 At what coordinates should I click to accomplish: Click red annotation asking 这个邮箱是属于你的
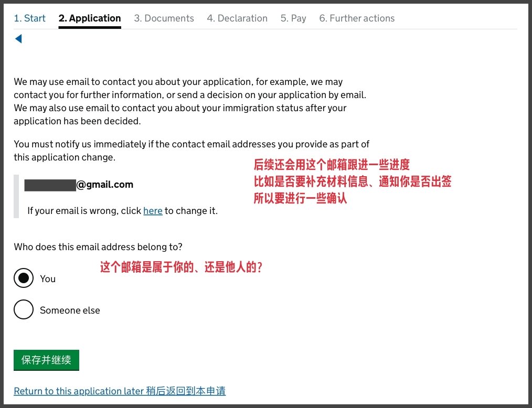(181, 267)
